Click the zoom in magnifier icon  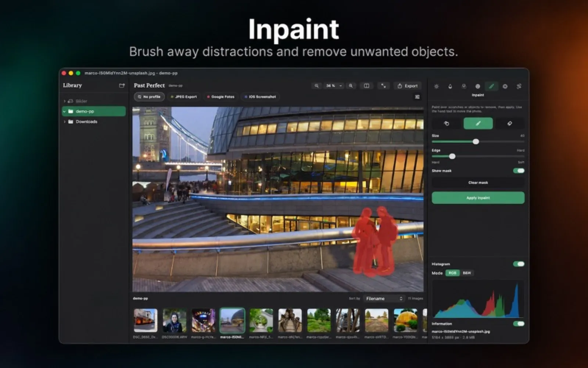coord(351,86)
